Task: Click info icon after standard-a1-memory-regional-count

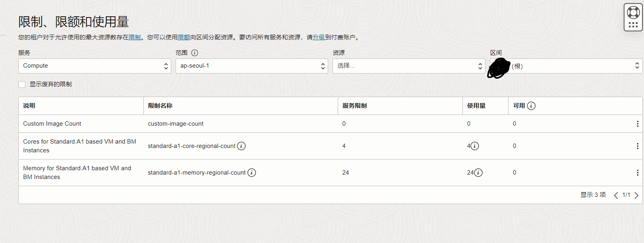Action: point(252,173)
